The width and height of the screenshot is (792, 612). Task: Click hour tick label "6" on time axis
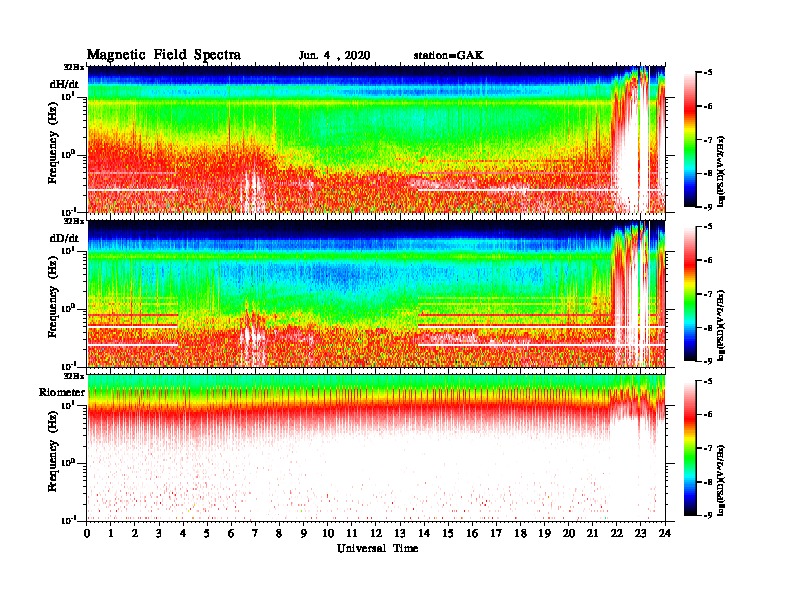coord(232,533)
